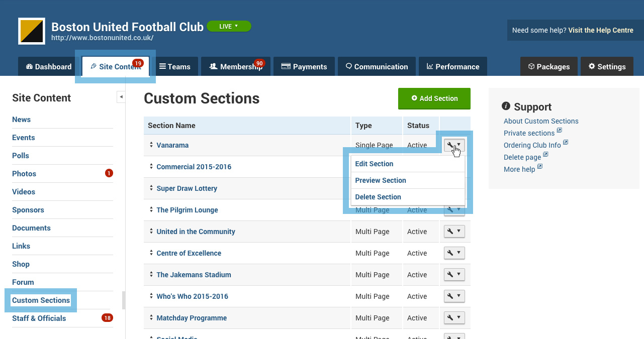Screen dimensions: 644x339
Task: Open Who's Who 2015-2016 section link
Action: [192, 296]
